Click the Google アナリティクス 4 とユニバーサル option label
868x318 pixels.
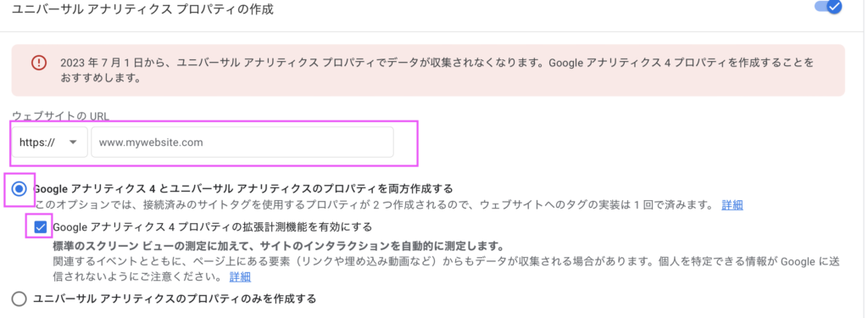coord(243,187)
